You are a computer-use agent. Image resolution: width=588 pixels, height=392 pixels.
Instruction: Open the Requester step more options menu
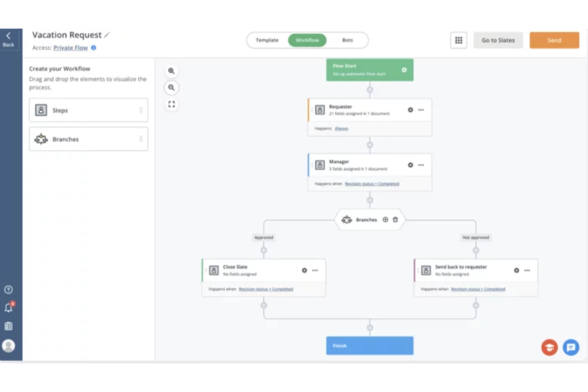[x=421, y=110]
